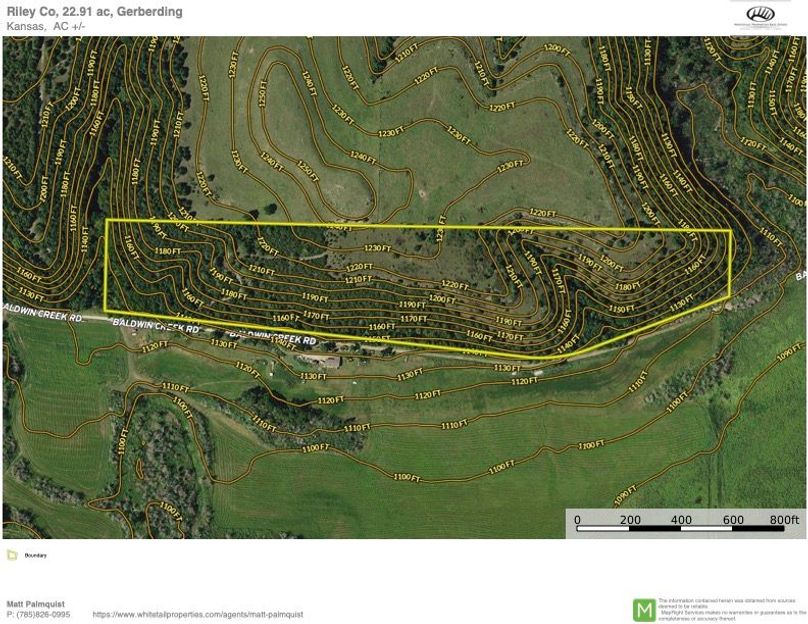808x624 pixels.
Task: Click the 200 mark on the scale bar
Action: [x=630, y=520]
